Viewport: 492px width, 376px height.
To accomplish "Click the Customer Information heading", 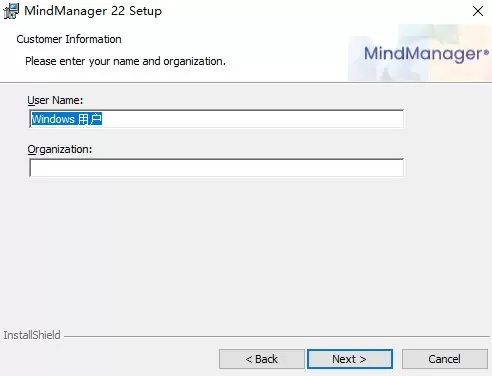I will coord(69,39).
